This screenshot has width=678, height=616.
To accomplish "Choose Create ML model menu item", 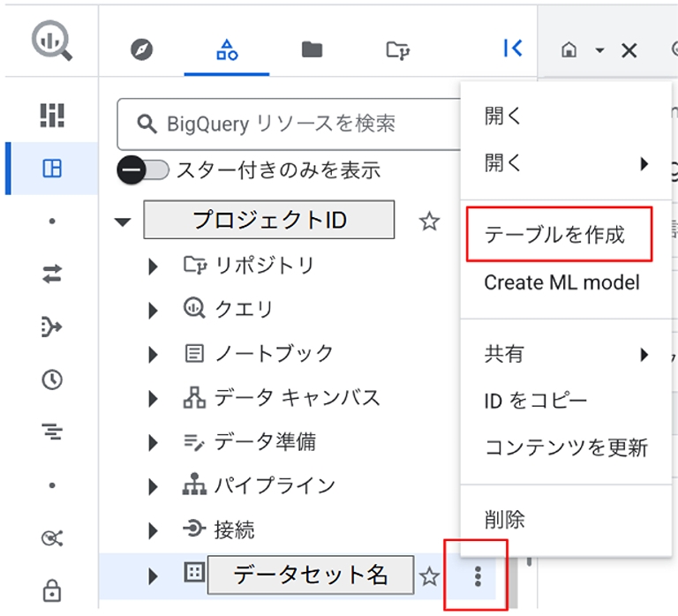I will coord(561,282).
